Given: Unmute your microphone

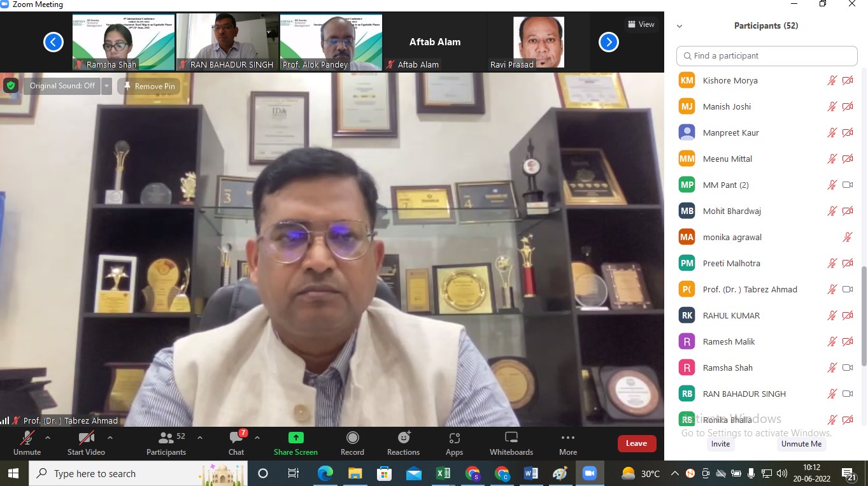Looking at the screenshot, I should click(27, 438).
